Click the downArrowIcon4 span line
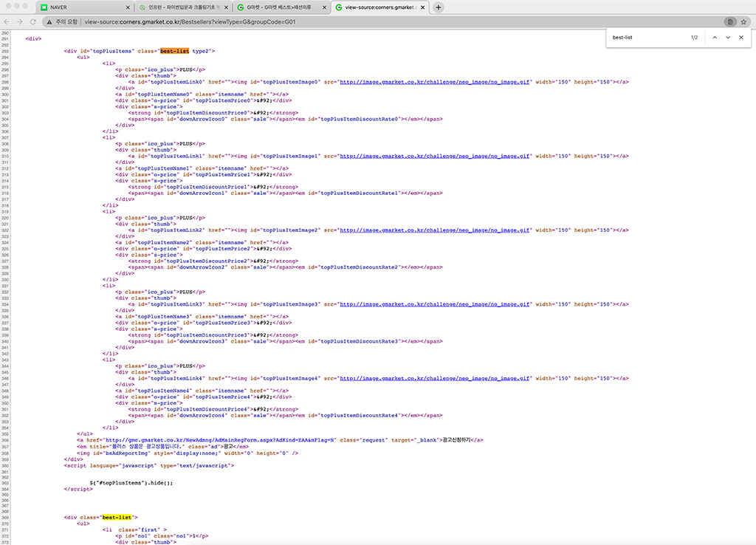 tap(286, 415)
